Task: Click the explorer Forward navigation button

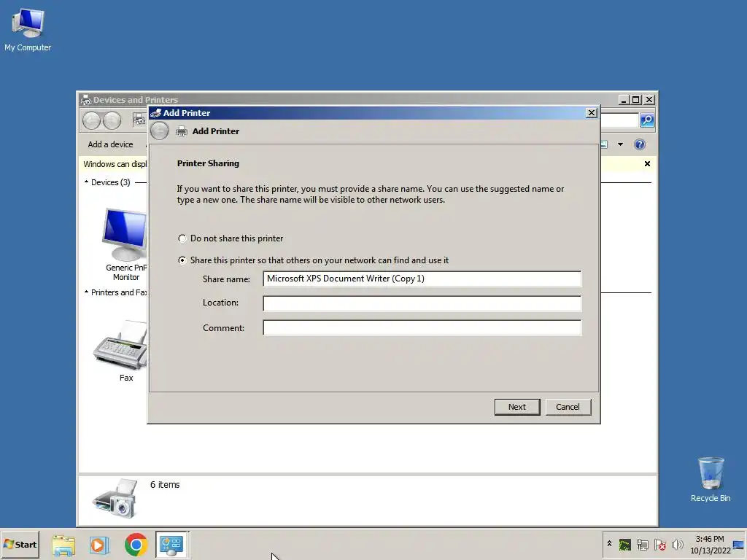Action: 112,120
